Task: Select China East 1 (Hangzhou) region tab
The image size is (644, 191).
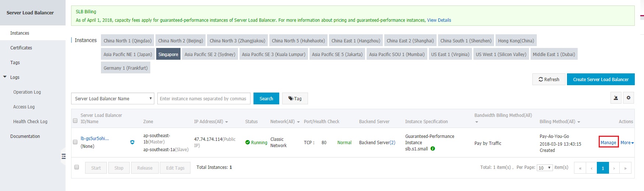Action: coord(356,41)
